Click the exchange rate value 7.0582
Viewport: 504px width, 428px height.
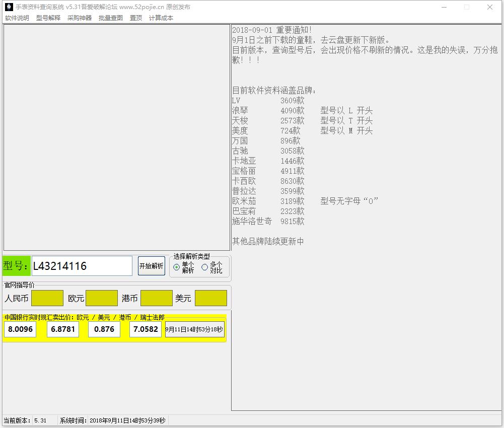146,329
